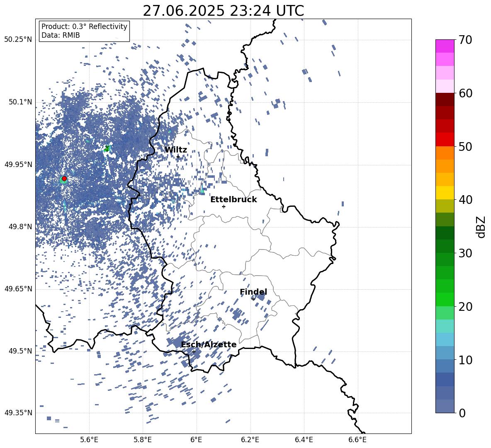Click the 6°E longitude label
This screenshot has height=448, width=491.
196,440
